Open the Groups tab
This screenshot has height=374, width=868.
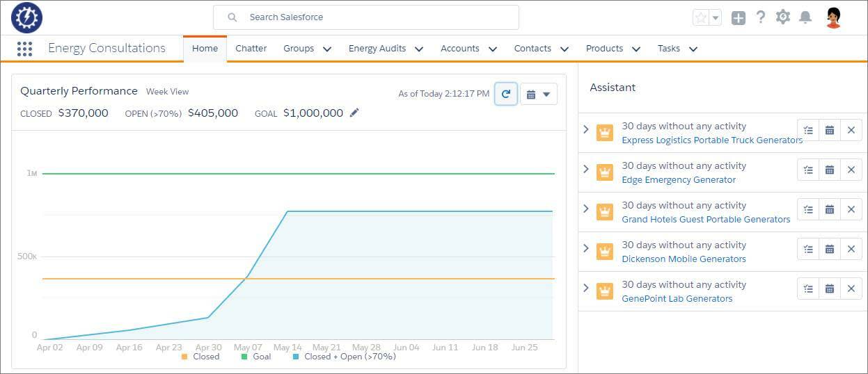coord(299,49)
